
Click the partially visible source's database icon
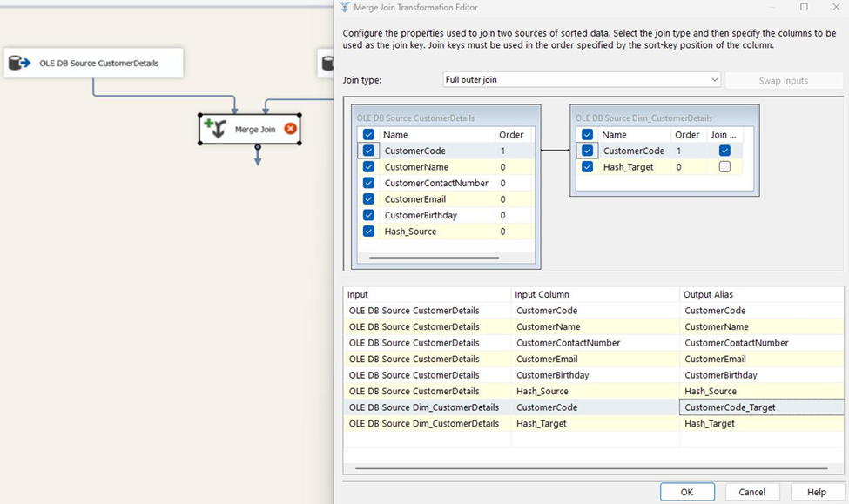(328, 62)
